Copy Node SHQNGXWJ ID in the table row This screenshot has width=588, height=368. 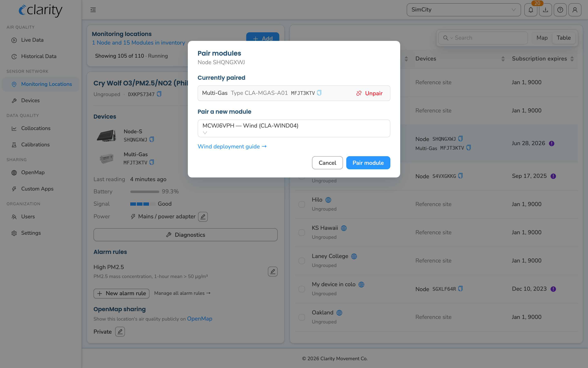pyautogui.click(x=460, y=139)
